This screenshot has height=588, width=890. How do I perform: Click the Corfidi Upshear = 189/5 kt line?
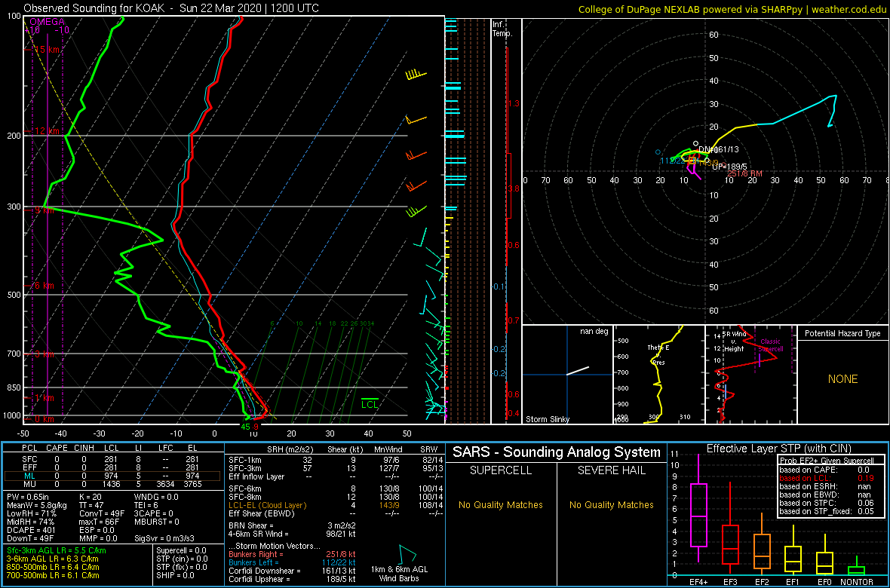(x=293, y=579)
